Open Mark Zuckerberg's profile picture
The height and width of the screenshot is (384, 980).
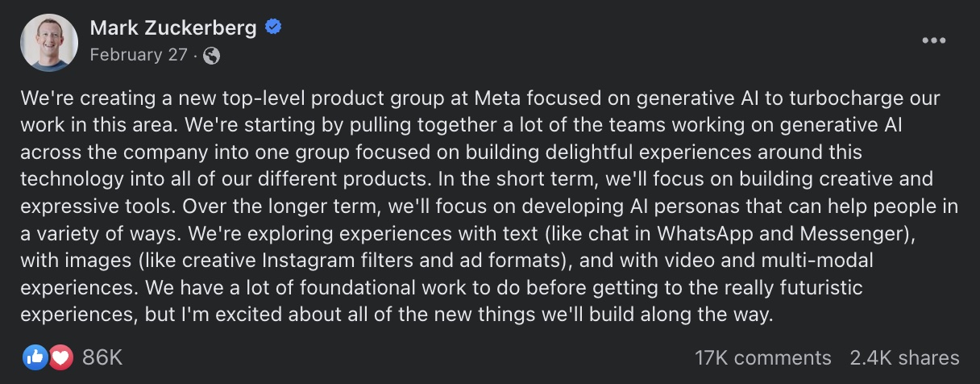click(49, 43)
